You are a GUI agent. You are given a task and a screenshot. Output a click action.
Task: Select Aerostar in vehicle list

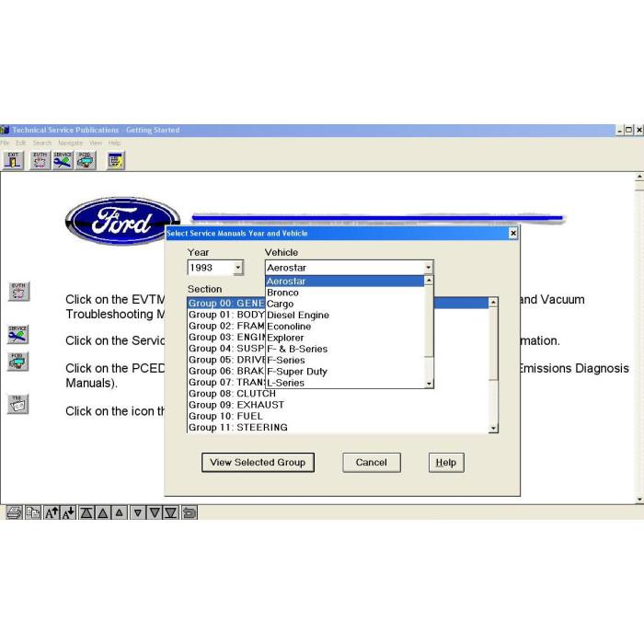[345, 282]
